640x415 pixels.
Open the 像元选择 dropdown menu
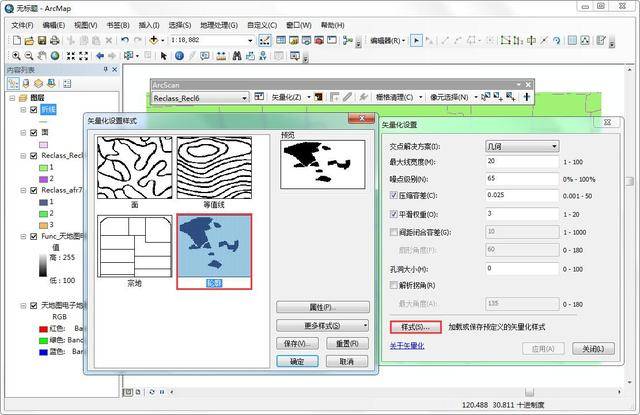point(453,97)
